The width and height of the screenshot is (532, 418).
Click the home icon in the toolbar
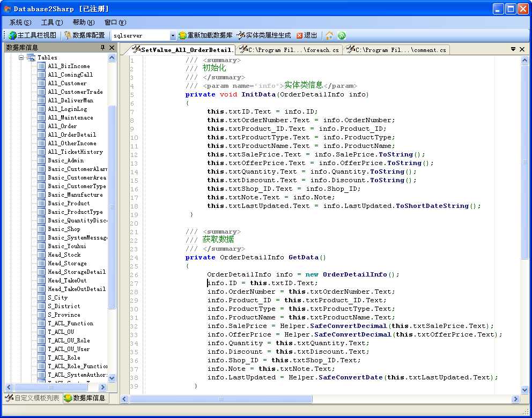(329, 35)
